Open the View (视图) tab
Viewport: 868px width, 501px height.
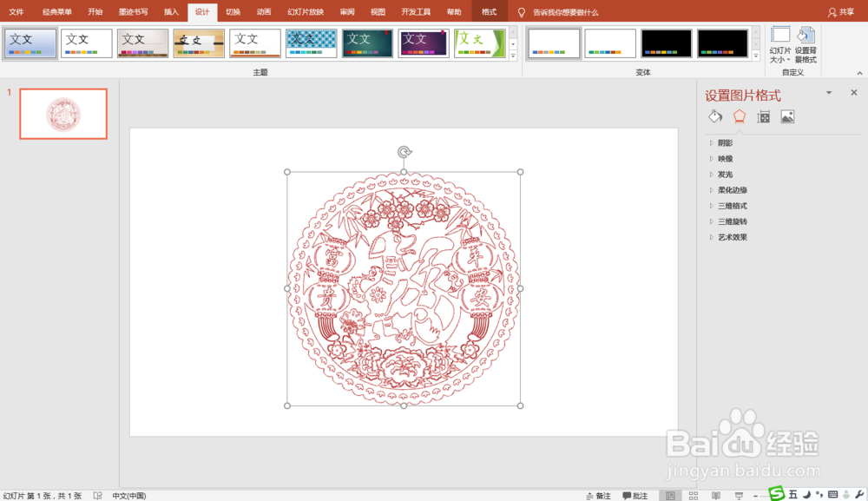(378, 11)
